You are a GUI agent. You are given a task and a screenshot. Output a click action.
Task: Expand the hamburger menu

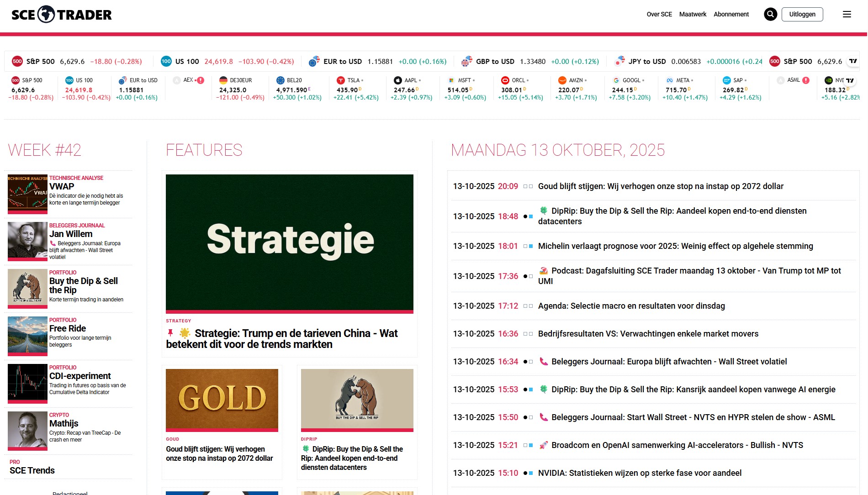847,14
